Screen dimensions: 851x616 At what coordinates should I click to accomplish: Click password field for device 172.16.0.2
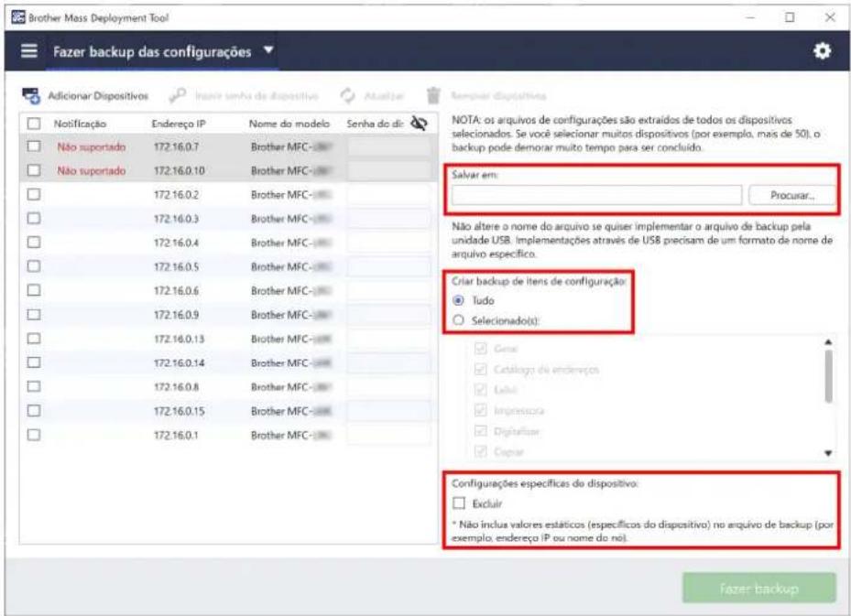389,194
